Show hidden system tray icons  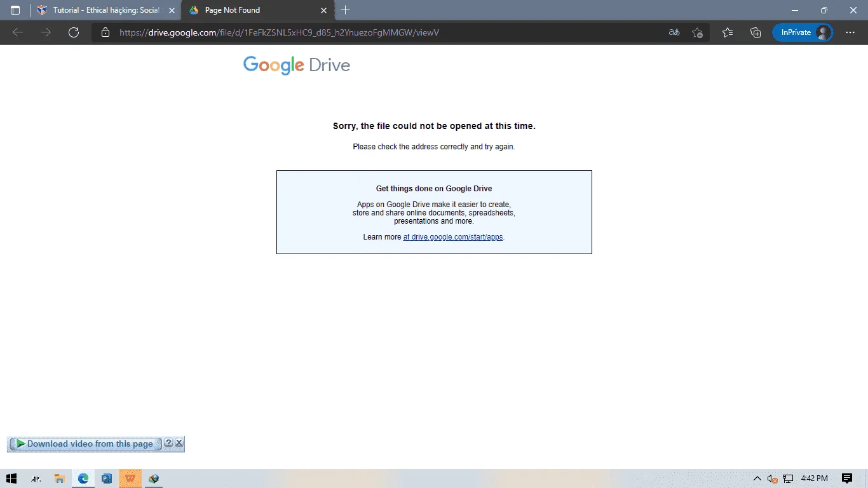point(757,478)
